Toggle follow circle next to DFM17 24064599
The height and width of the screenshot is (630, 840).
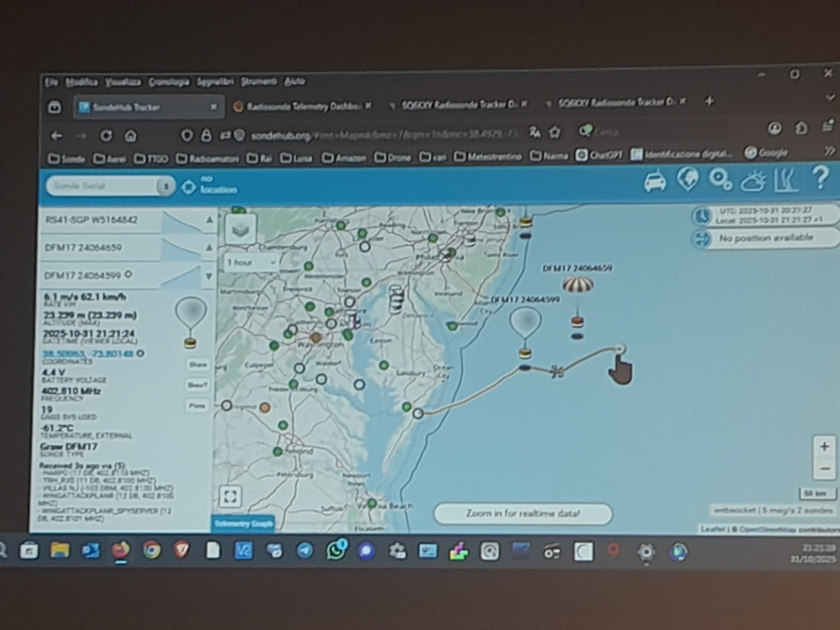pos(128,275)
